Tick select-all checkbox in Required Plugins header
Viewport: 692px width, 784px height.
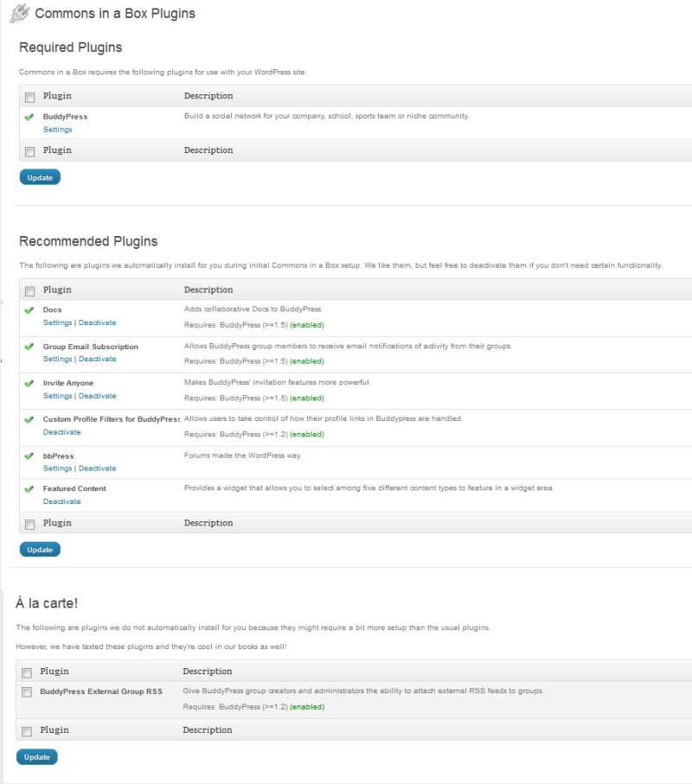(30, 97)
